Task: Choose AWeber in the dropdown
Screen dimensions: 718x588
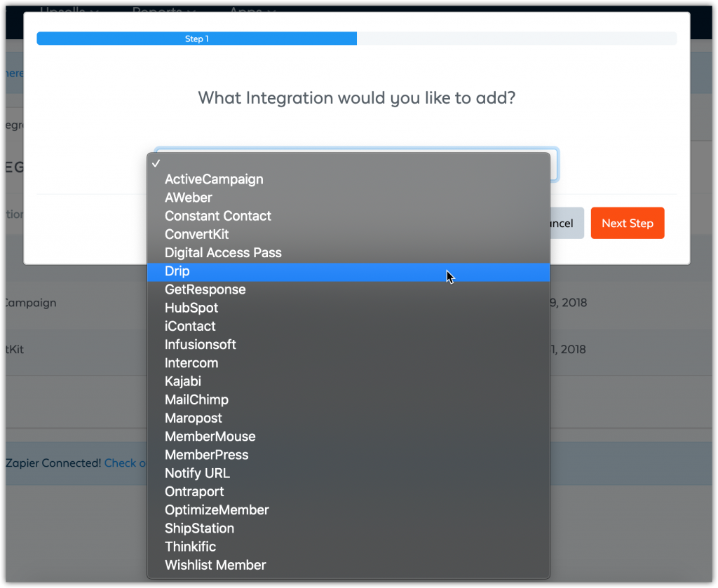Action: click(x=189, y=198)
